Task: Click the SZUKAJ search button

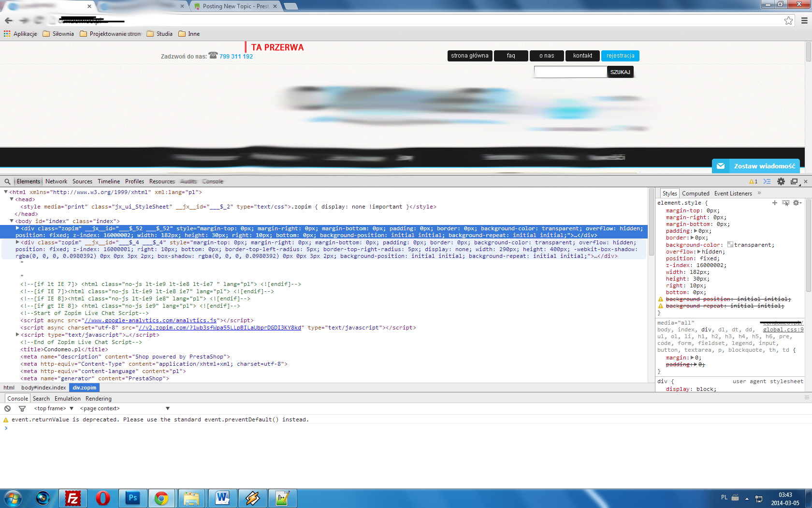Action: [620, 72]
